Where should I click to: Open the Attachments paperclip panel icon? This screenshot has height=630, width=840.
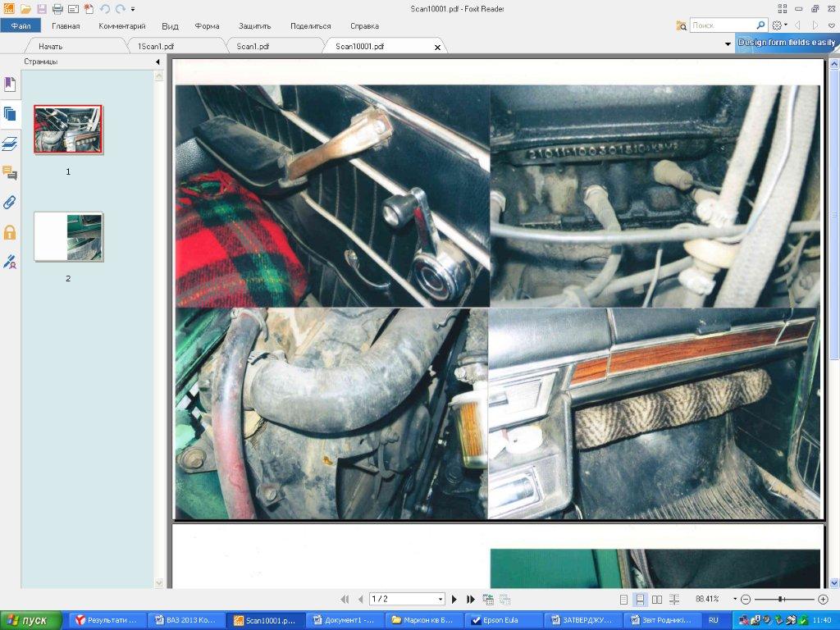coord(10,203)
